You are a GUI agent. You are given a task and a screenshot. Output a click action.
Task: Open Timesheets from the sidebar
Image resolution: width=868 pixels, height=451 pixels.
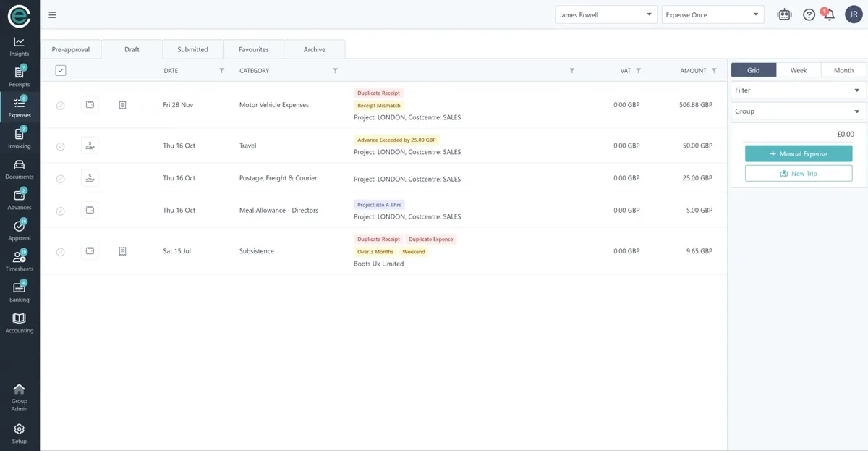[x=20, y=261]
